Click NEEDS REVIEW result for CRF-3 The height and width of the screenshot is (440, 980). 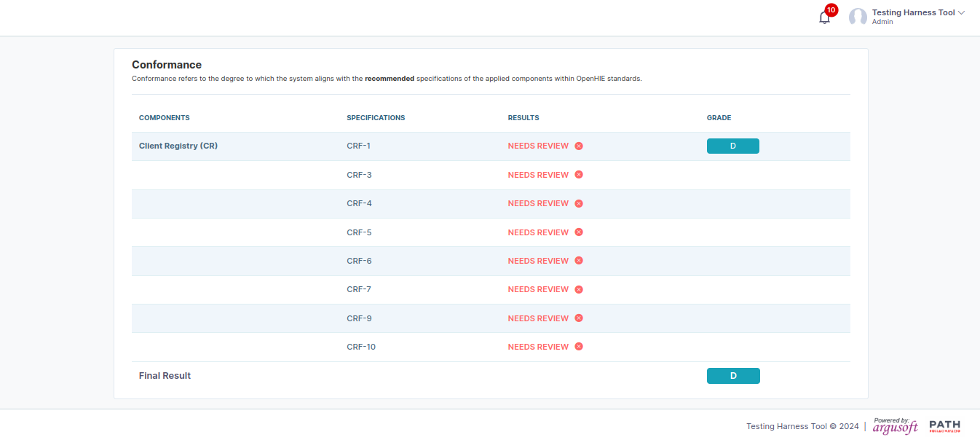click(538, 175)
